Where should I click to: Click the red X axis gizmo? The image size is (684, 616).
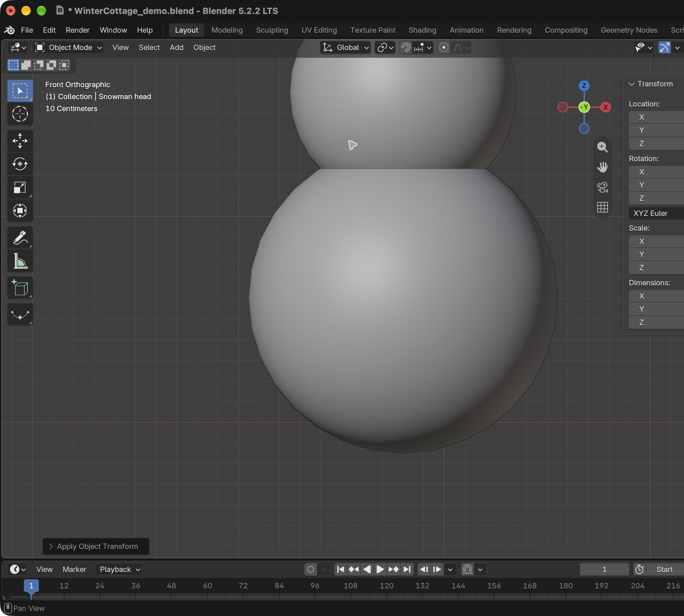605,107
